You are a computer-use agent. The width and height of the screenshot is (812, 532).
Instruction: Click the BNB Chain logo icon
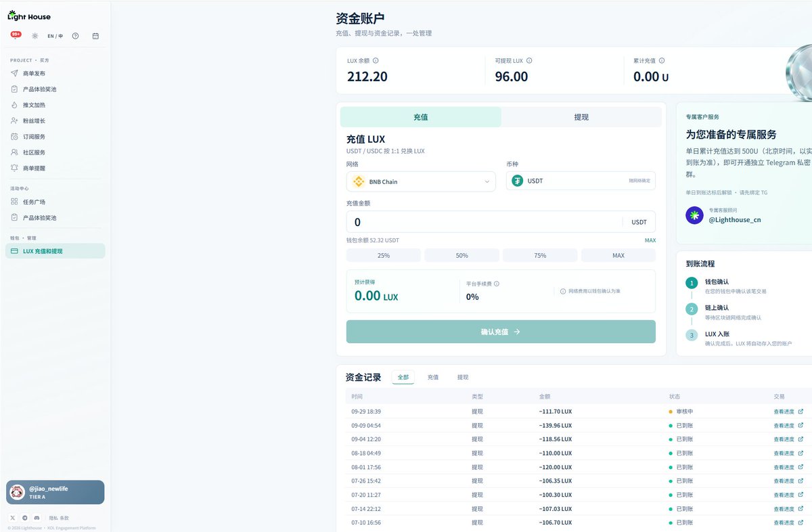[359, 181]
